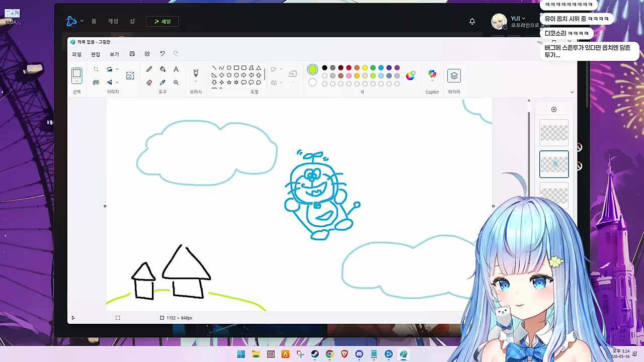Open Discord from the taskbar

tap(359, 354)
